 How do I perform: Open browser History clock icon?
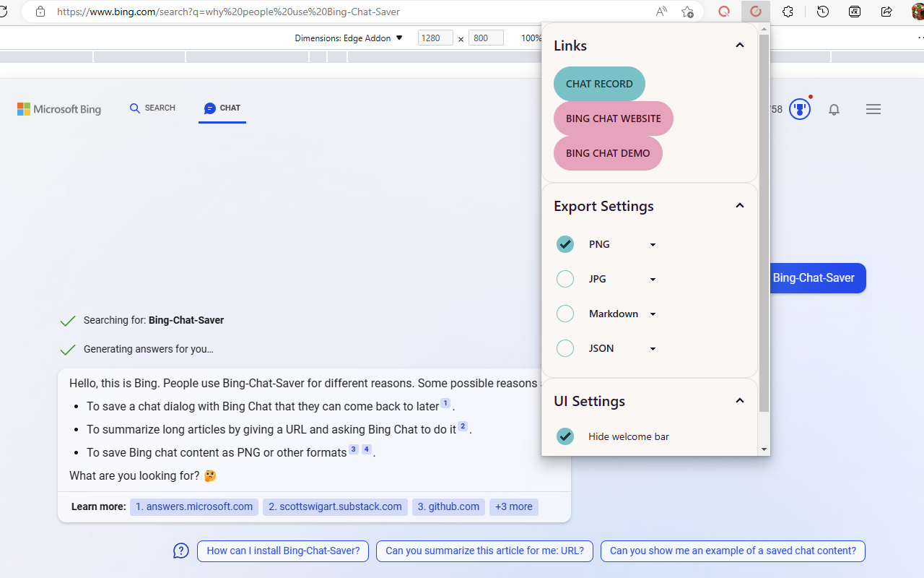[822, 12]
